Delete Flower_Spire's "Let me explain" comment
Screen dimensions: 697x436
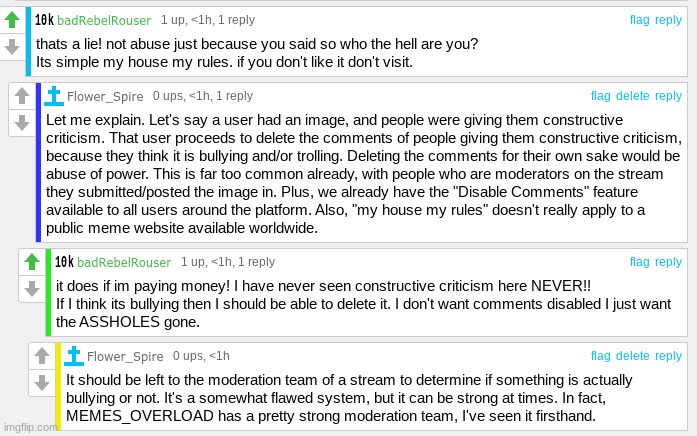pos(633,96)
